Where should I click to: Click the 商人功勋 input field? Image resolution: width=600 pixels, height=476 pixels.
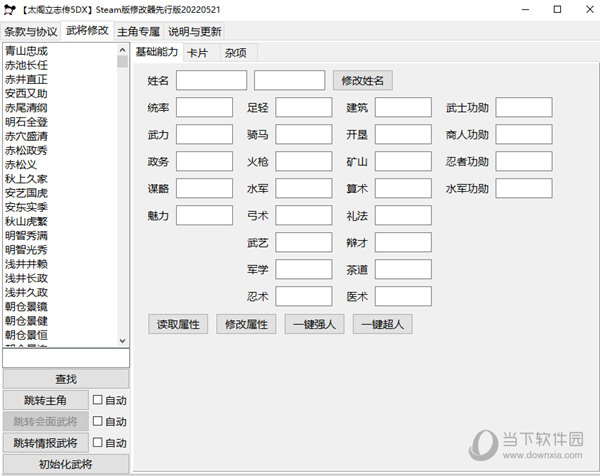tap(524, 134)
